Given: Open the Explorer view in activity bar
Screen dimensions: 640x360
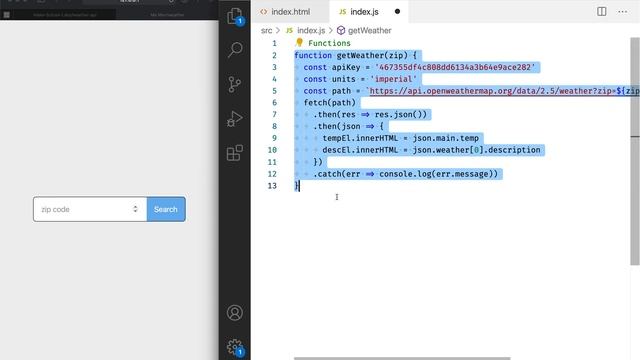Looking at the screenshot, I should click(x=235, y=16).
